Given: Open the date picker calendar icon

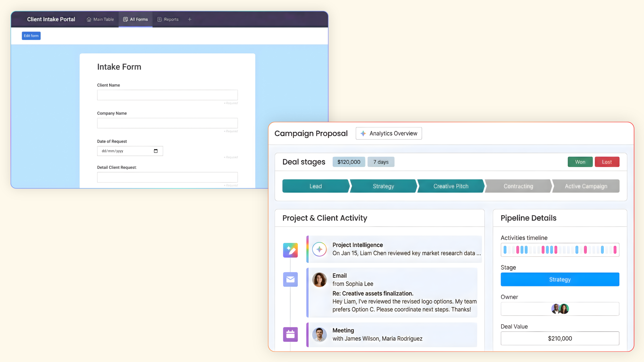Looking at the screenshot, I should pos(156,151).
